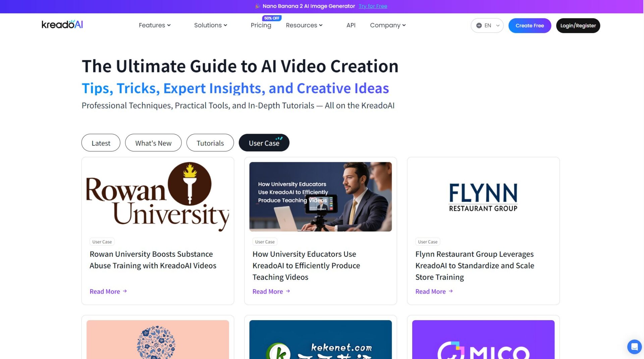Image resolution: width=644 pixels, height=359 pixels.
Task: Open the chat support widget icon
Action: click(634, 347)
